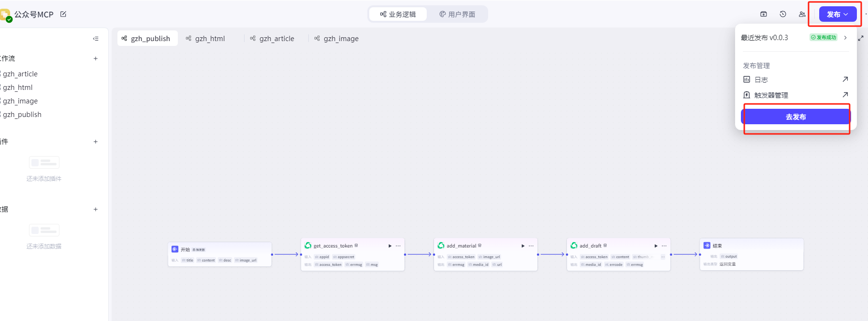Open the collaborators people icon
The height and width of the screenshot is (321, 868).
click(802, 14)
